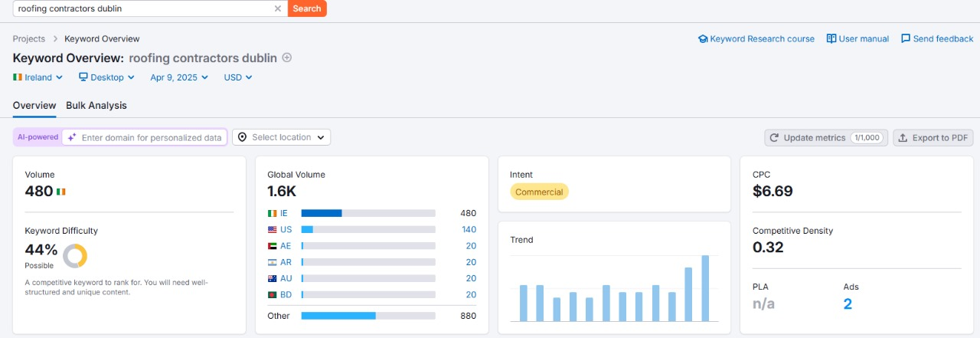
Task: Click the Global Volume 1.6K value
Action: (281, 191)
